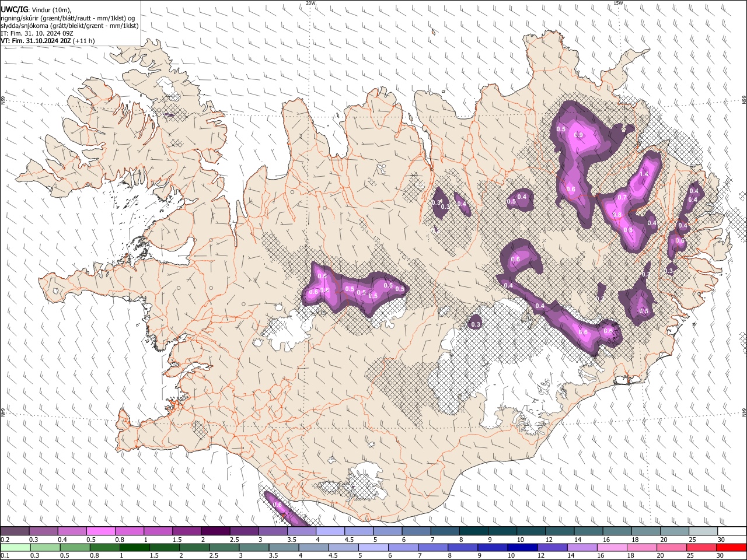Click the pale grey 25 snow scale swatch
The image size is (747, 560).
703,531
